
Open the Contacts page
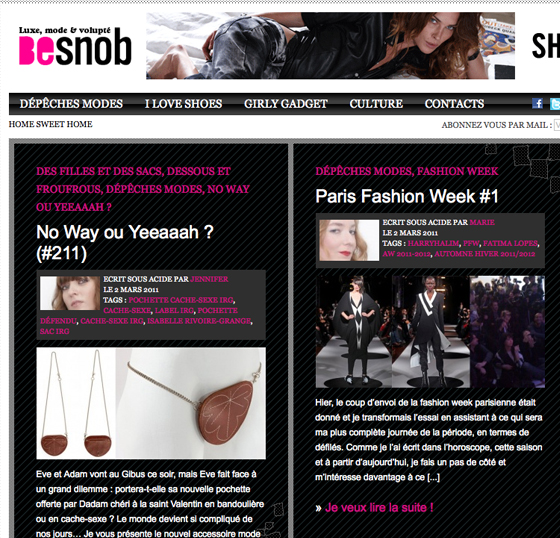(454, 104)
